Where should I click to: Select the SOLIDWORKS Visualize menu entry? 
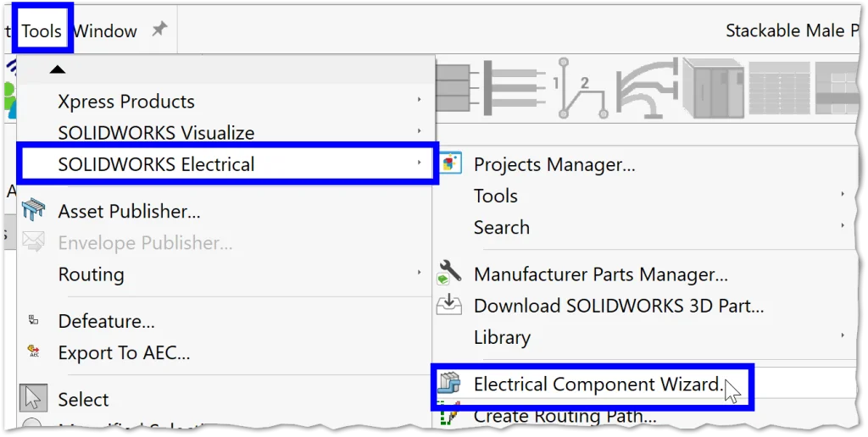(156, 133)
